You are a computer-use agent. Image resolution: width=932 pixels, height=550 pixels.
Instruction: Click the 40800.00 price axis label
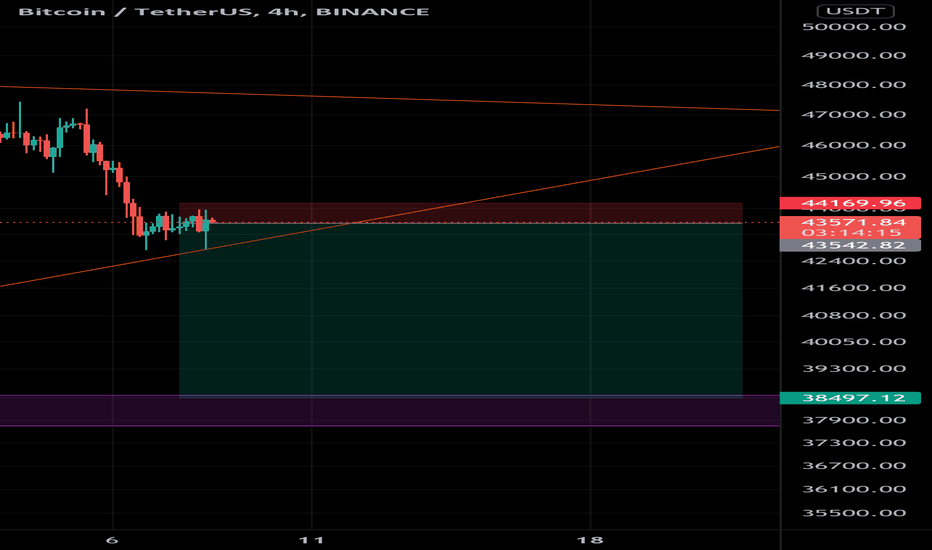coord(854,315)
